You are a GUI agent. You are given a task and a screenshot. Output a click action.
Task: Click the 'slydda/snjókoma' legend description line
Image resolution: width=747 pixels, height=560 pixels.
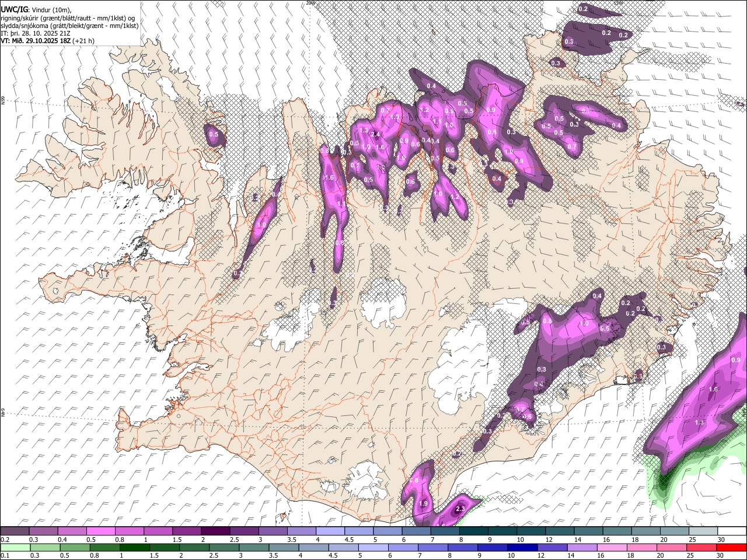point(69,26)
